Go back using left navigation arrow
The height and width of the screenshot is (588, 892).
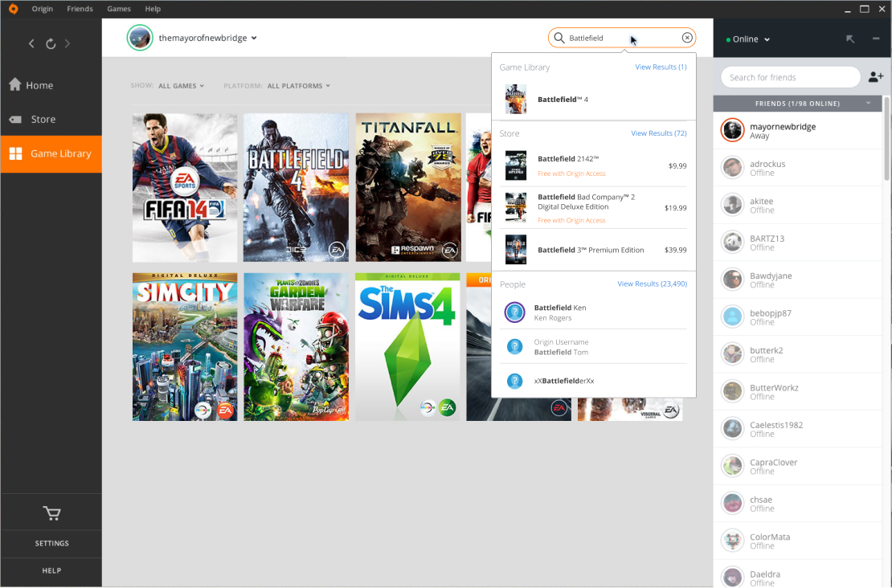click(x=31, y=43)
